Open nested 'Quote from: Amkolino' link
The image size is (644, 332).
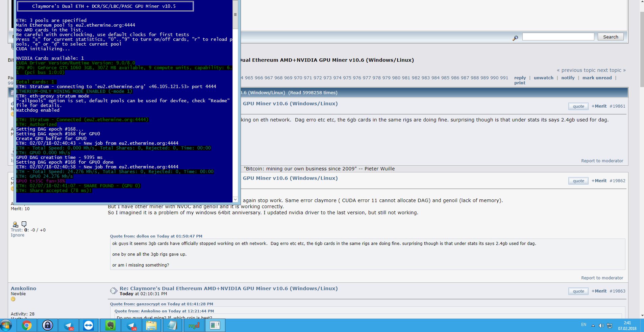point(164,311)
